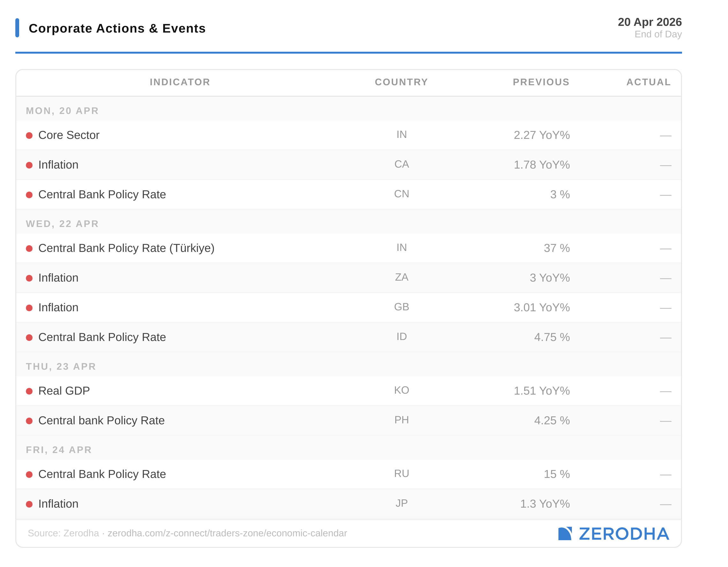The width and height of the screenshot is (728, 567).
Task: Click the red dot beside Real GDP
Action: [x=29, y=391]
